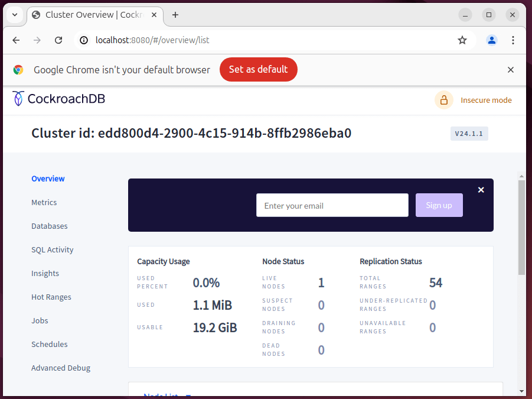This screenshot has height=399, width=532.
Task: Click the Insecure mode lock icon
Action: (x=444, y=100)
